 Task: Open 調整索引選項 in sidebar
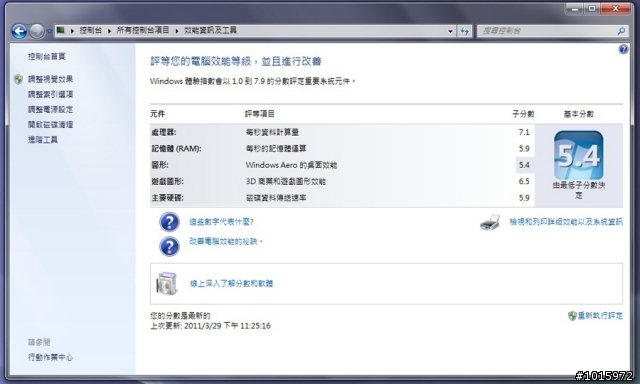(x=50, y=94)
